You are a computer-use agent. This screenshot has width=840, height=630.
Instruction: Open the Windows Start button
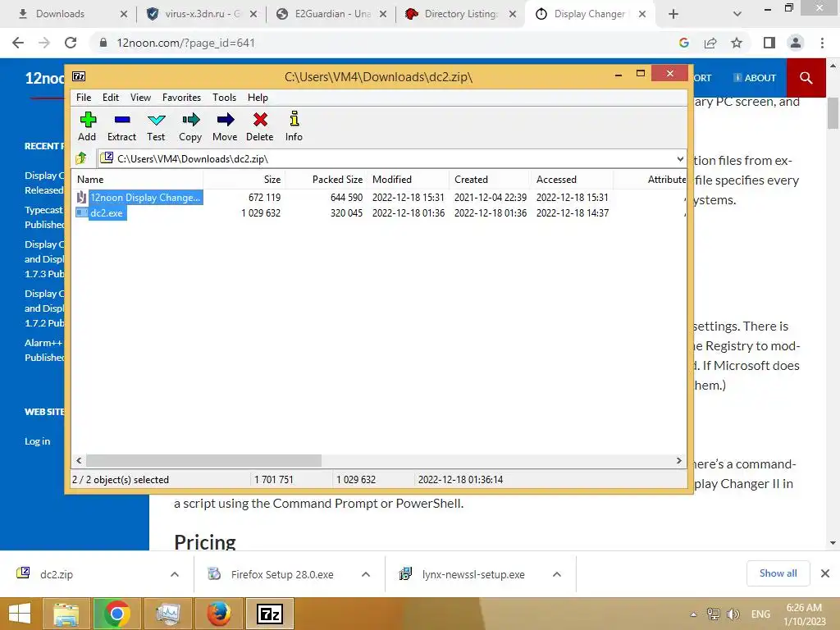20,614
